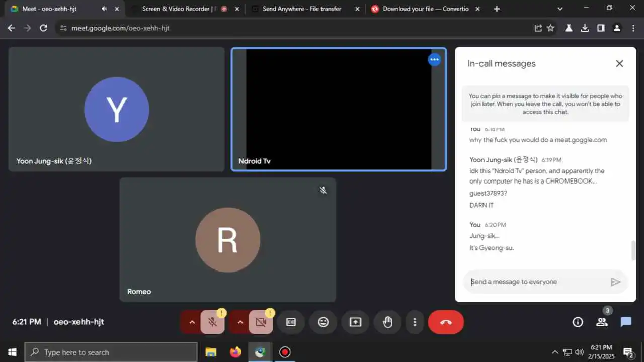Open the emoji reactions button
This screenshot has width=644, height=362.
click(x=323, y=322)
